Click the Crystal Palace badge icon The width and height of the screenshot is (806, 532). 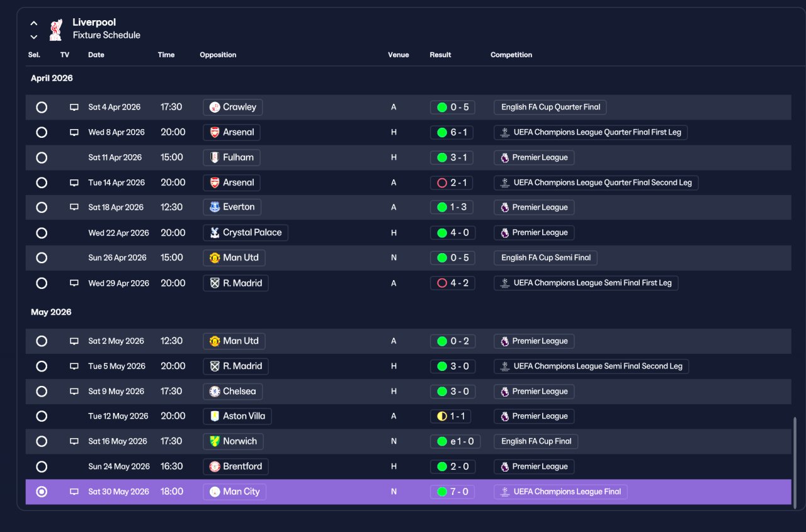(215, 232)
